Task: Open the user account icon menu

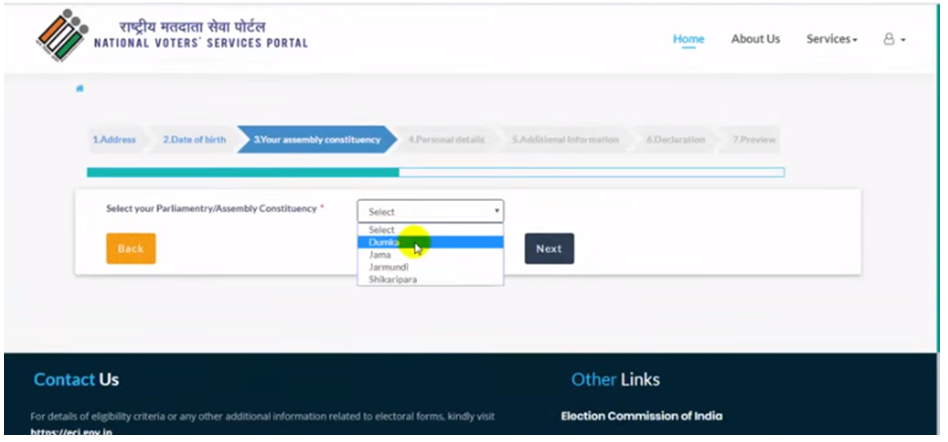Action: [x=893, y=39]
